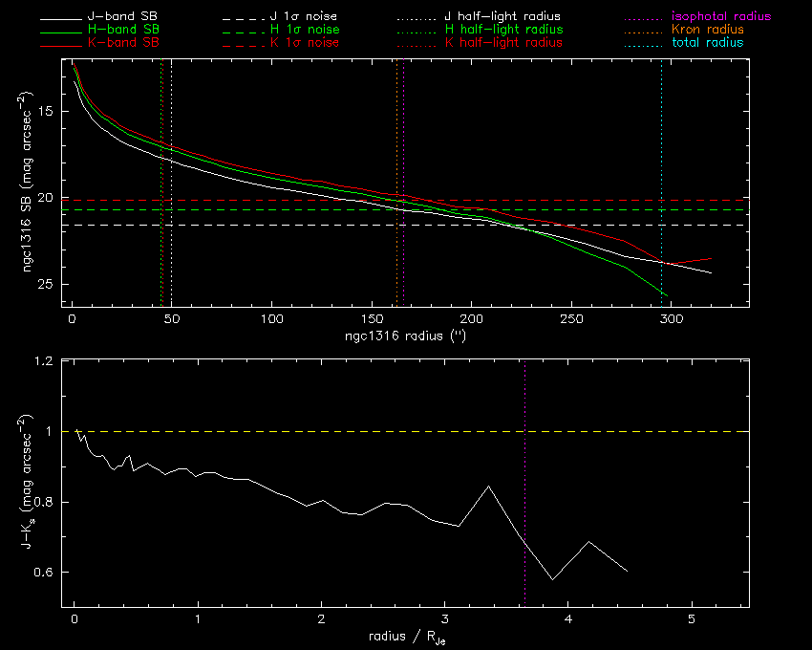Screen dimensions: 812x650
Task: Click the 'K-band SB' legend label
Action: tap(123, 42)
